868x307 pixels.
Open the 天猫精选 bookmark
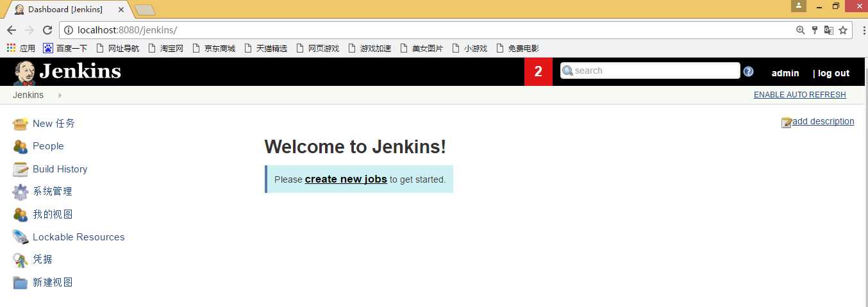(266, 48)
